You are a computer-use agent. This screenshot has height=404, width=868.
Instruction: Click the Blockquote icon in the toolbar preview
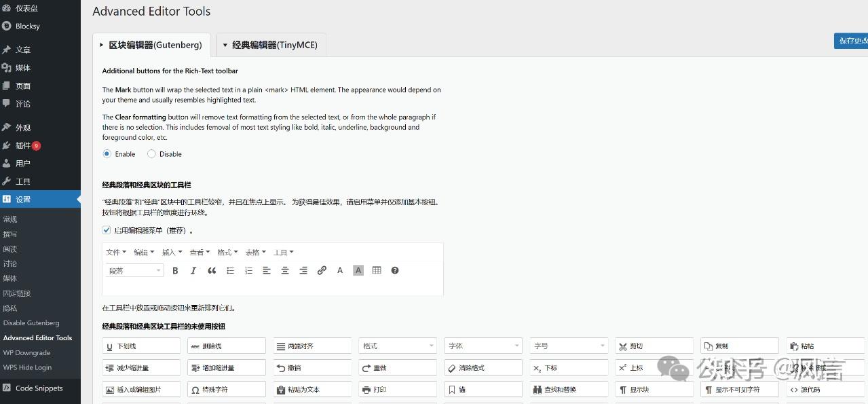[x=211, y=270]
